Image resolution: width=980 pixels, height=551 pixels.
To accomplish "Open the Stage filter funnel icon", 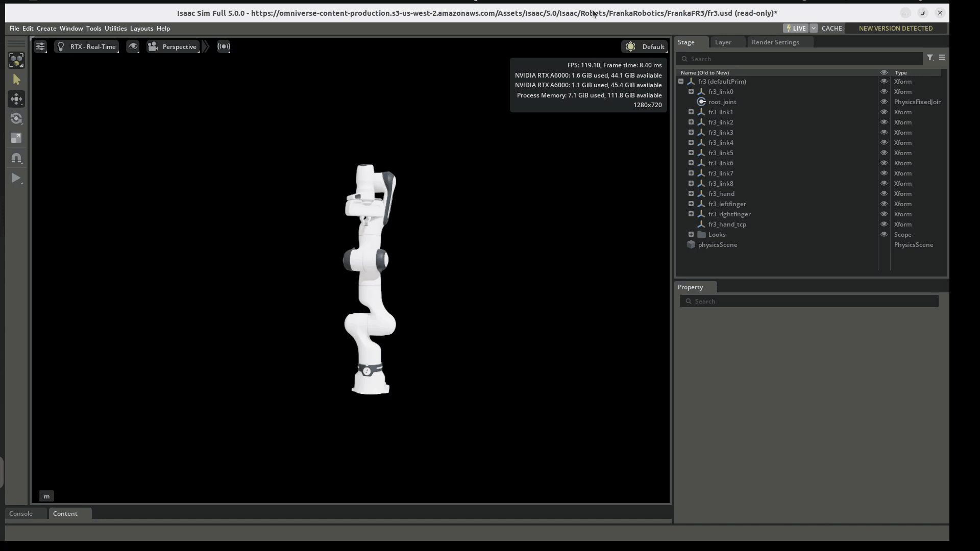I will [x=930, y=58].
